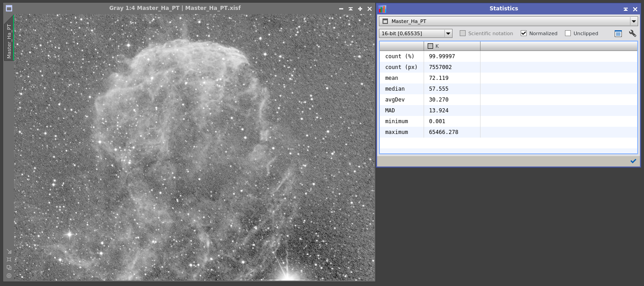The width and height of the screenshot is (644, 286).
Task: Click the empty first column header of the statistics table
Action: [401, 46]
